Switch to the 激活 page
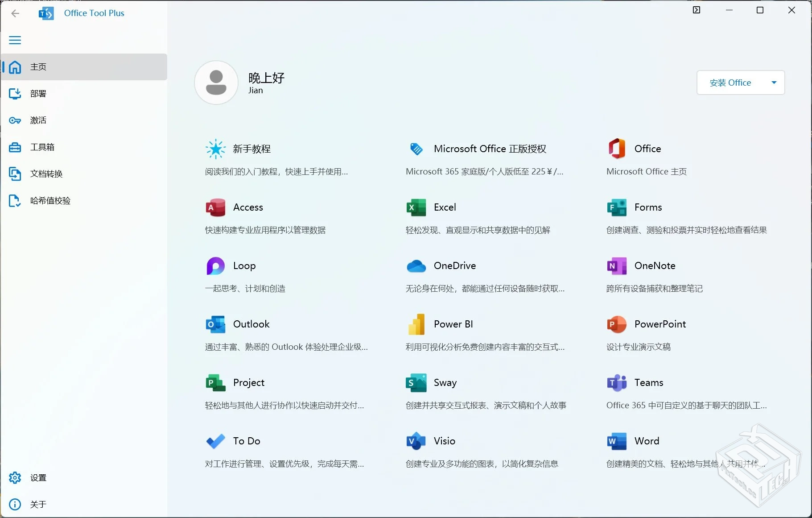 37,120
